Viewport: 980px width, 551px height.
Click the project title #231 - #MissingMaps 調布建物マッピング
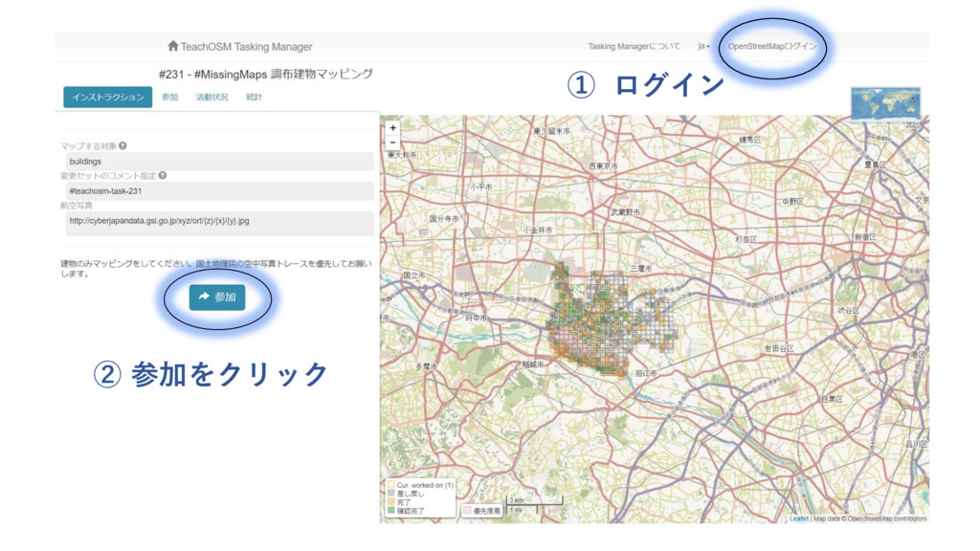point(266,75)
